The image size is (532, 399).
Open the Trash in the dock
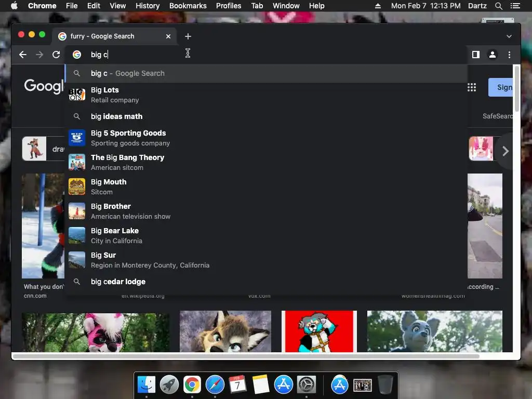click(385, 385)
